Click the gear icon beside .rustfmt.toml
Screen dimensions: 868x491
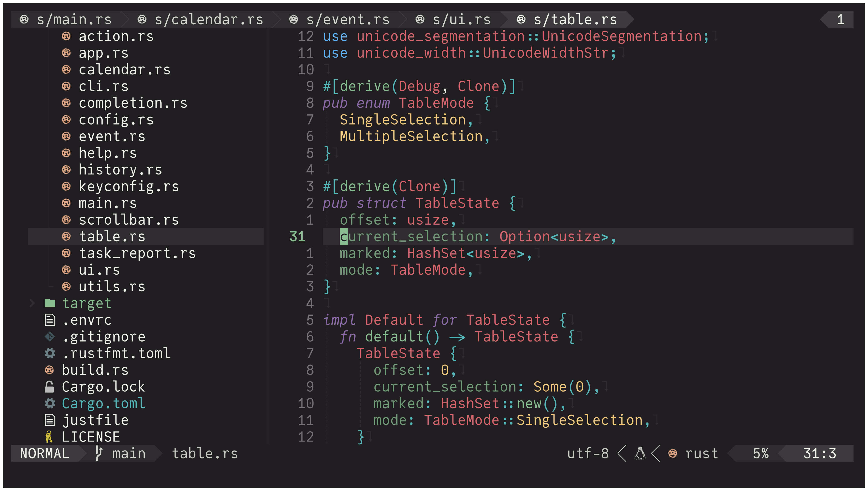[50, 353]
